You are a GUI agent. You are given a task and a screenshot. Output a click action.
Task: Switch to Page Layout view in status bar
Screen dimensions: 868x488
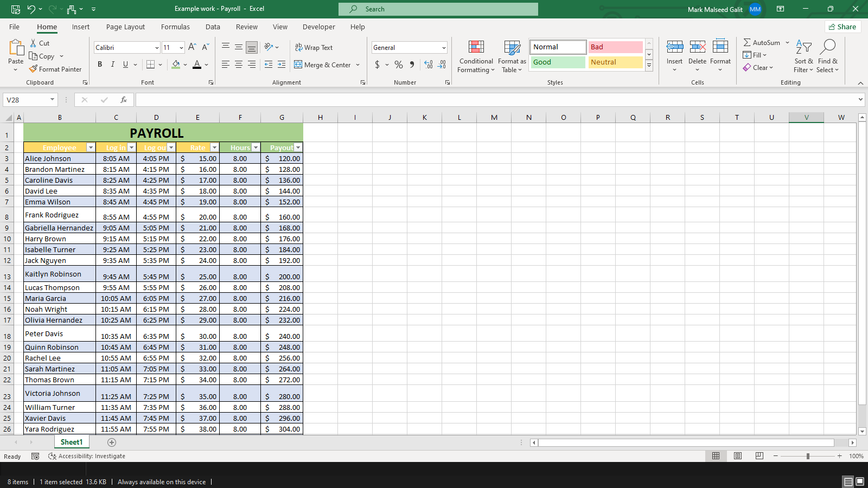738,456
